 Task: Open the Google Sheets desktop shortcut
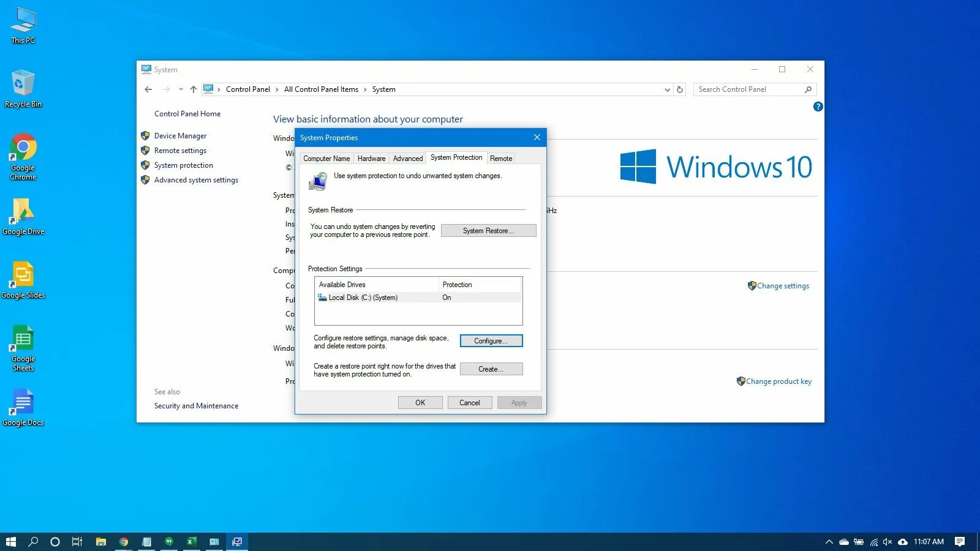tap(23, 348)
